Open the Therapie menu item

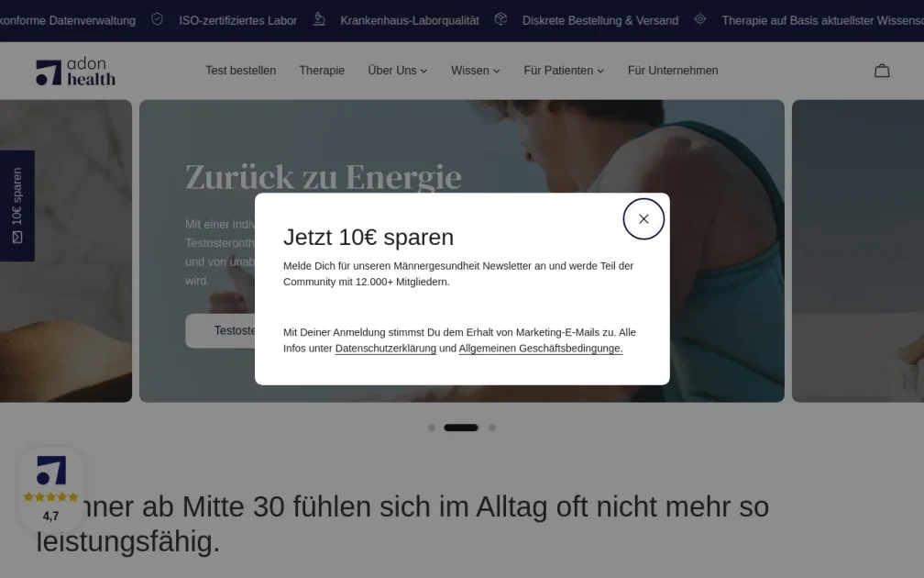[x=322, y=71]
